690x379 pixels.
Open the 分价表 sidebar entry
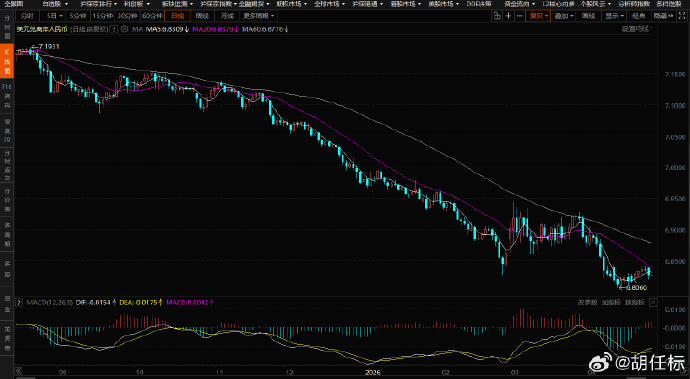(x=7, y=200)
